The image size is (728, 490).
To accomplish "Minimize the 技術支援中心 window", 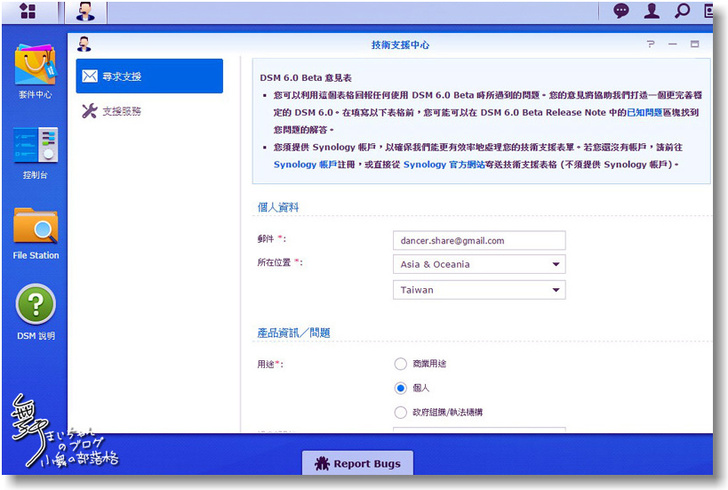I will point(673,44).
